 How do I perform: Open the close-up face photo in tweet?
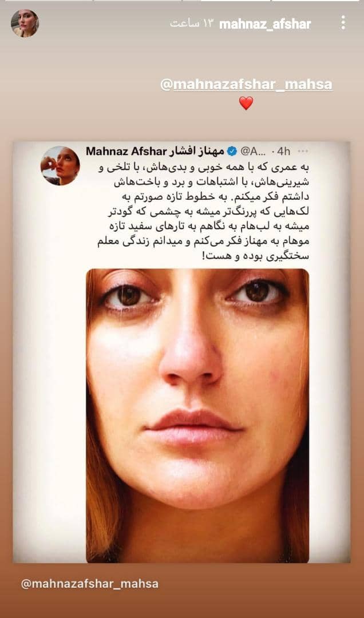pyautogui.click(x=197, y=416)
